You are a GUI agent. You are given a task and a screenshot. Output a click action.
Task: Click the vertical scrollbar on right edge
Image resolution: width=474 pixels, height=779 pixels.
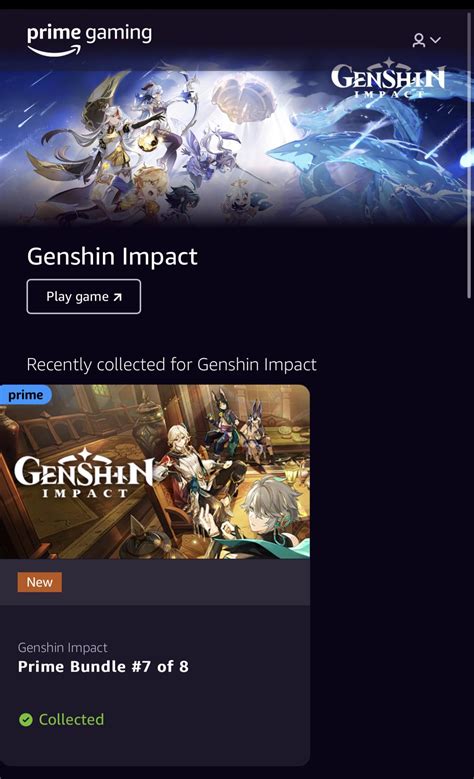[x=469, y=155]
